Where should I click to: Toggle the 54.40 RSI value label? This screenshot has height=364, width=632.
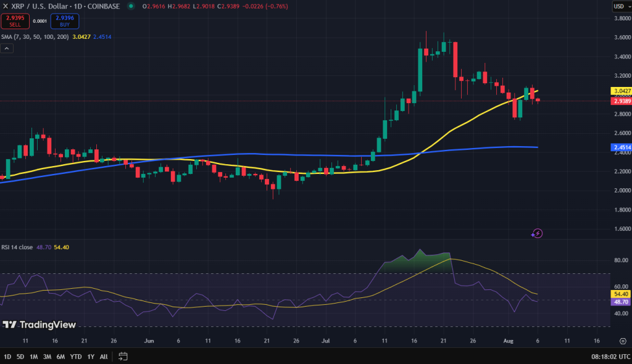coord(620,294)
